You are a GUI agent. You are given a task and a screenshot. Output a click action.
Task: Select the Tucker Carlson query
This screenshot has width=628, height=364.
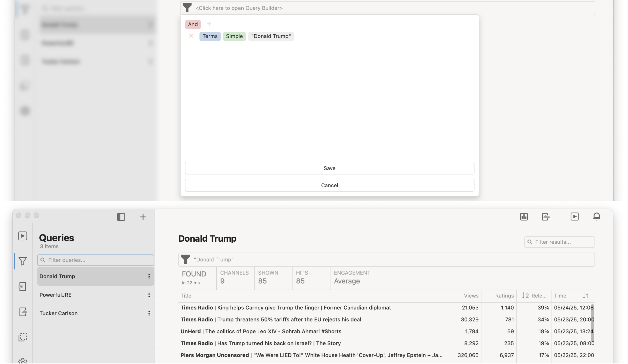coord(59,313)
